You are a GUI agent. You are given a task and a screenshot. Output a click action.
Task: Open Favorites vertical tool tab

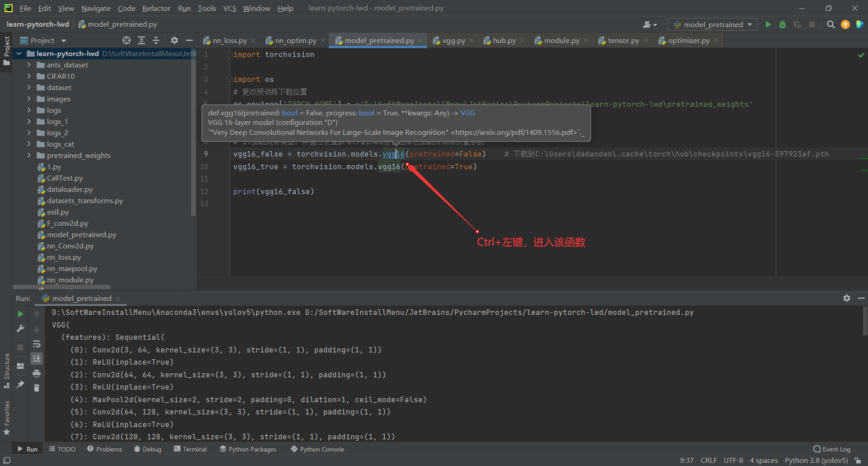pyautogui.click(x=7, y=418)
